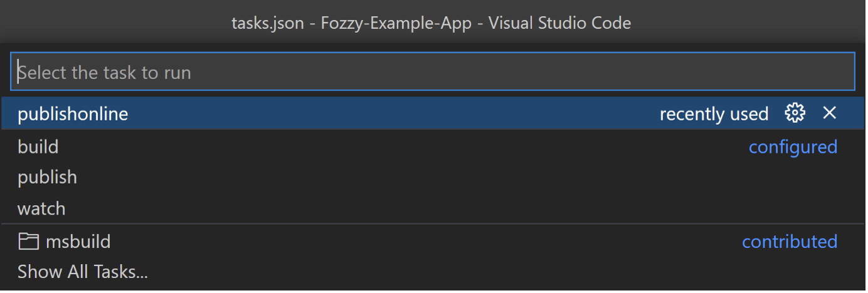Select the msbuild entry text
This screenshot has height=293, width=868.
pyautogui.click(x=78, y=242)
